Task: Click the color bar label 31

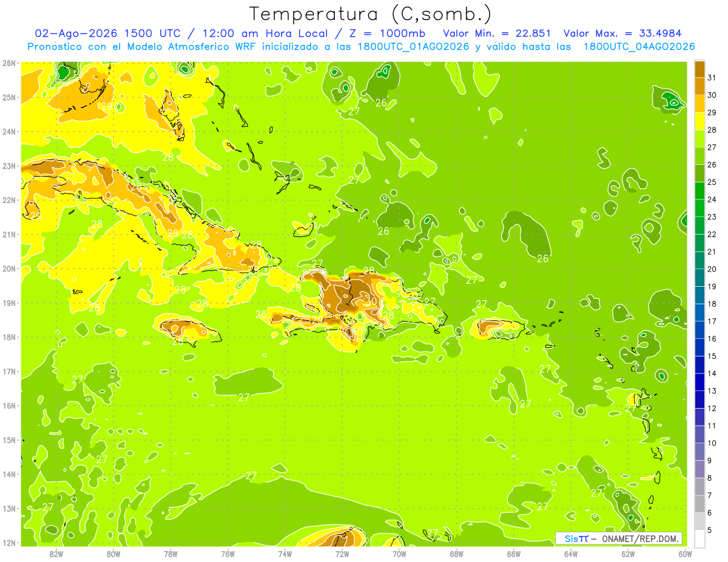Action: [712, 78]
